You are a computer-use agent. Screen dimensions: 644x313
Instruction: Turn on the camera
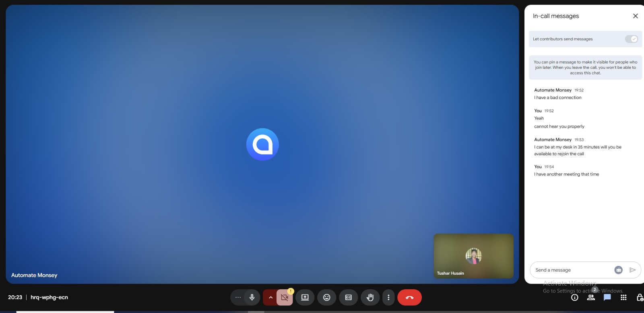[x=285, y=297]
